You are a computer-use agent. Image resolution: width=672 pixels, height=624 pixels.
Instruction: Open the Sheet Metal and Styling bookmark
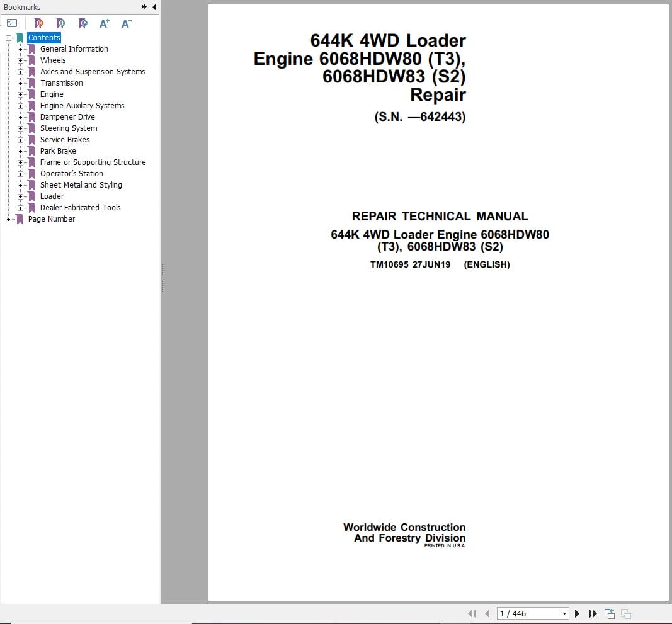(81, 184)
